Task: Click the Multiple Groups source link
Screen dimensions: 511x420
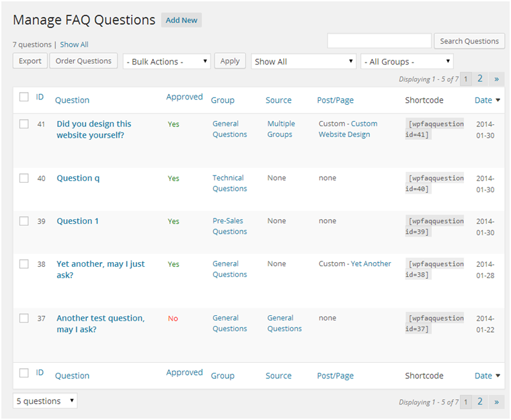Action: 281,129
